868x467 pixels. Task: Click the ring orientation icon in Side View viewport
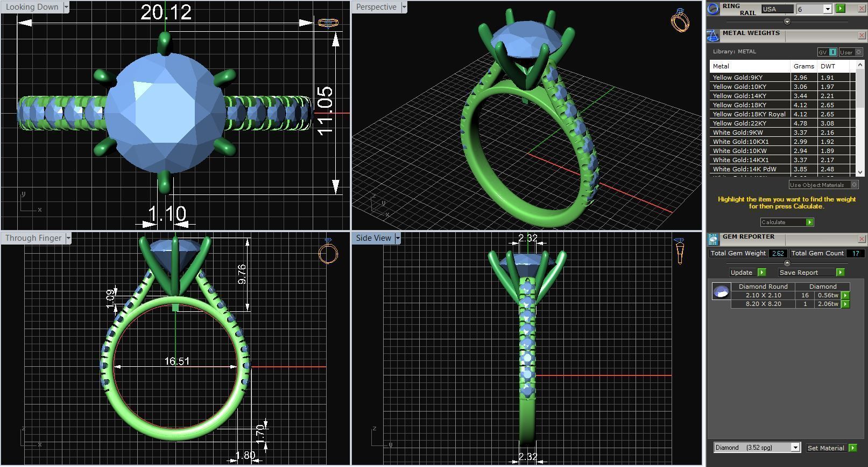679,250
